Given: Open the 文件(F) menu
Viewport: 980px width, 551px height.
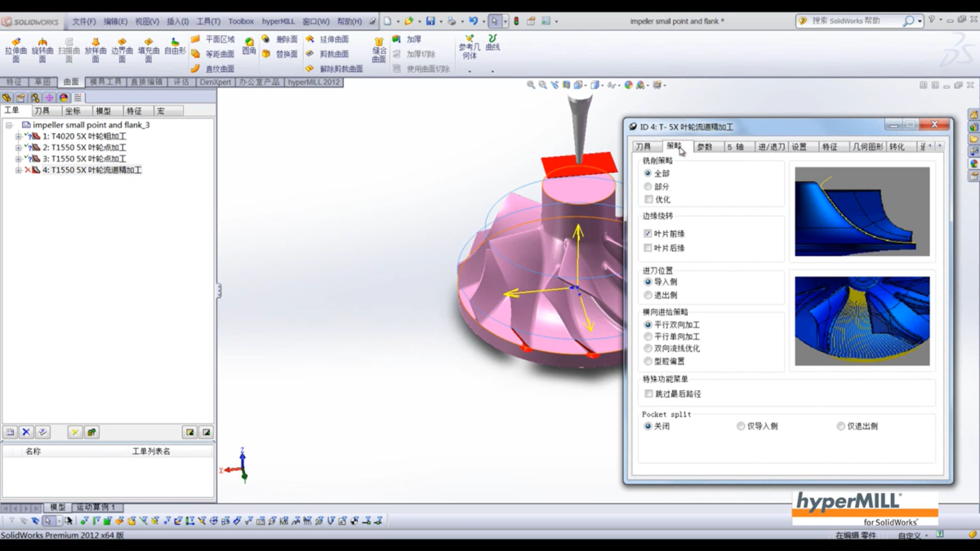Looking at the screenshot, I should pyautogui.click(x=84, y=22).
